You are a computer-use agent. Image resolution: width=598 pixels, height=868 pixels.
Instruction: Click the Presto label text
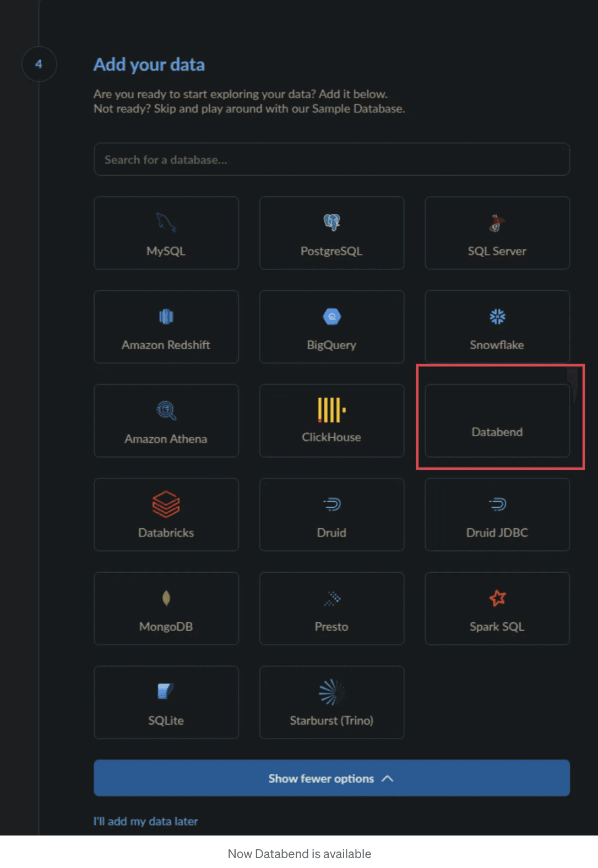[x=331, y=627]
